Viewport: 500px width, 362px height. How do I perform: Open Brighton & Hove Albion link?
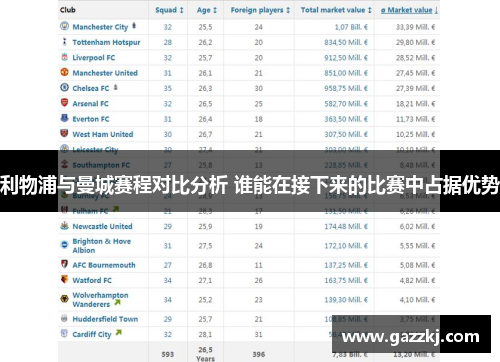coord(102,246)
